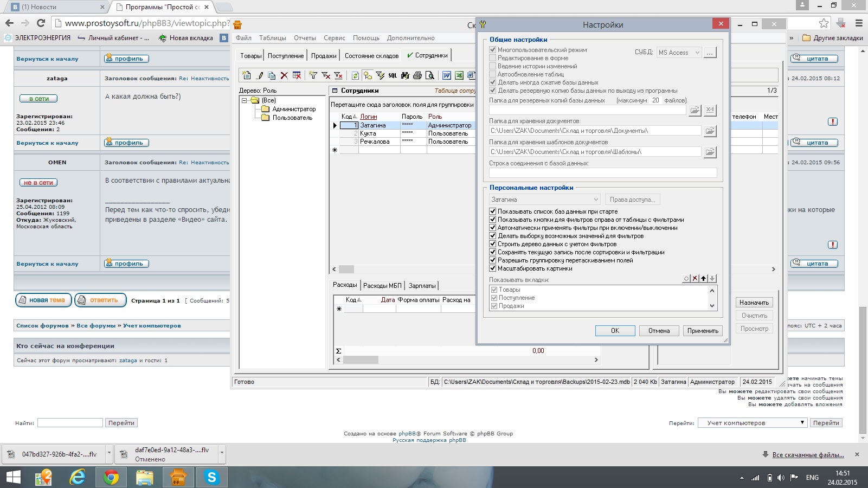
Task: Click the green refresh data icon
Action: 355,75
